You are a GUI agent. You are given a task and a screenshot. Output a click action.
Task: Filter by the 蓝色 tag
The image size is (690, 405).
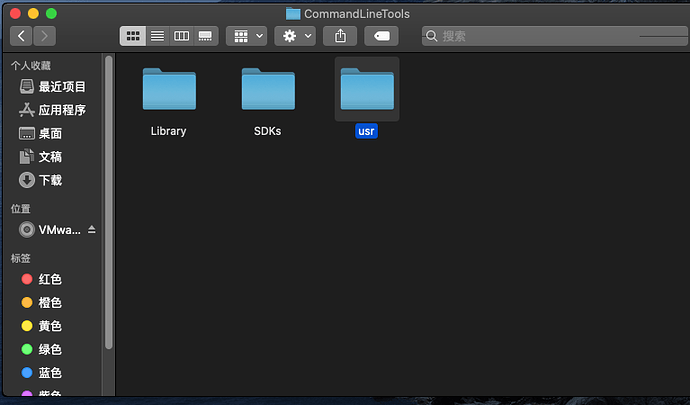pos(42,372)
